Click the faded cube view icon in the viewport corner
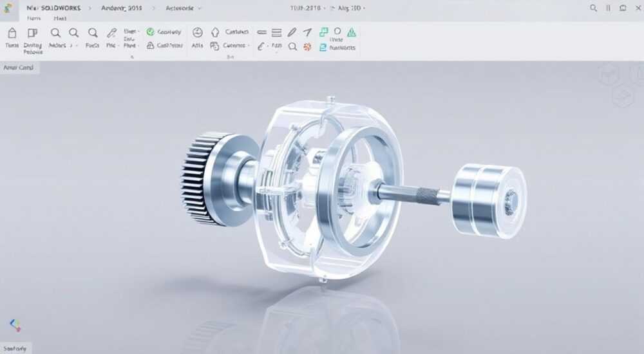This screenshot has width=644, height=354. coord(609,75)
